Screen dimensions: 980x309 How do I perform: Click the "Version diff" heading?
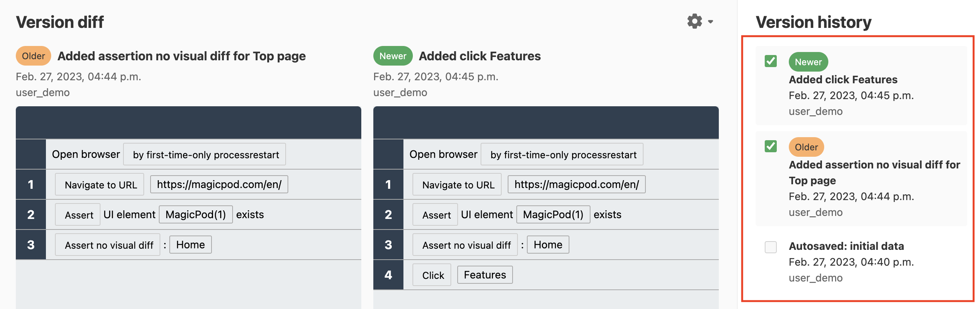coord(60,22)
